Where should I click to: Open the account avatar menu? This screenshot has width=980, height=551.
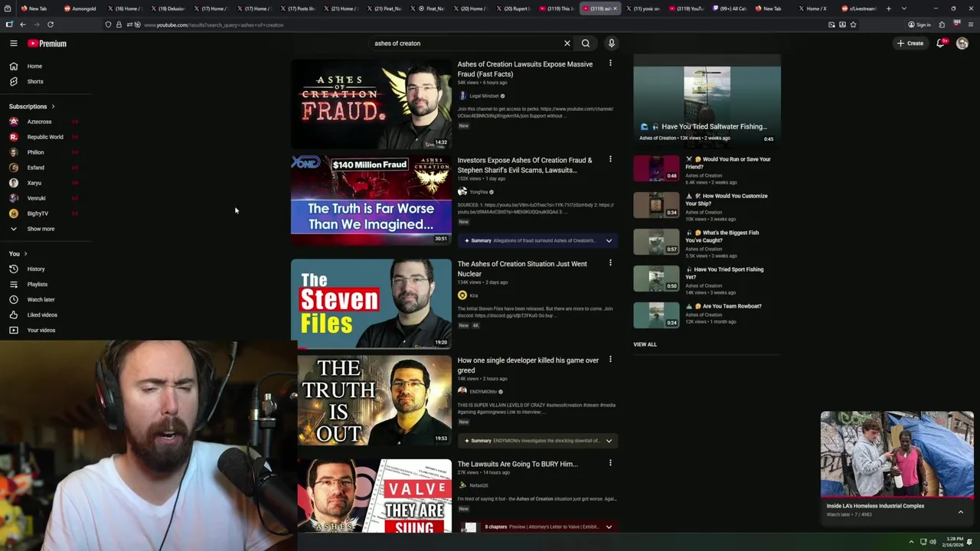coord(962,44)
